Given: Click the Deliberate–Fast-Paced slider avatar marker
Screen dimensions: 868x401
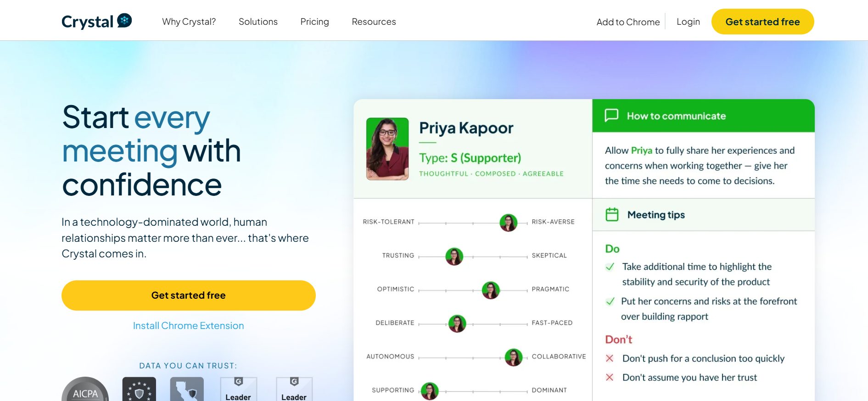Looking at the screenshot, I should 457,323.
